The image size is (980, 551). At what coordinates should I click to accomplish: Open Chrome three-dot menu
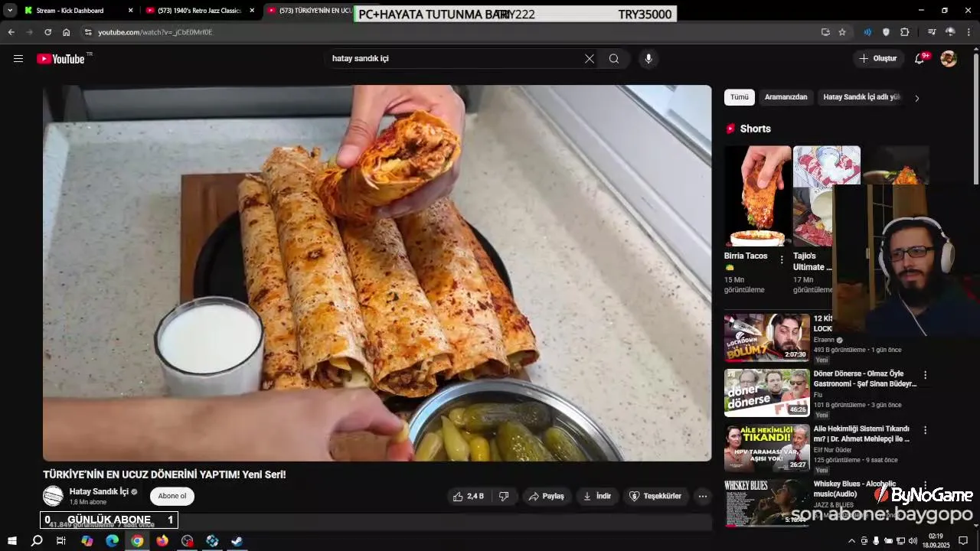click(x=969, y=32)
